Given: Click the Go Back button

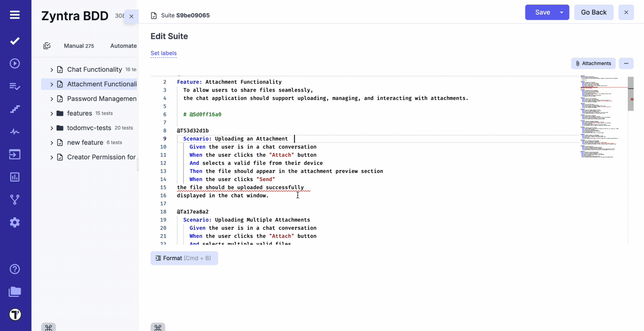Looking at the screenshot, I should 594,13.
